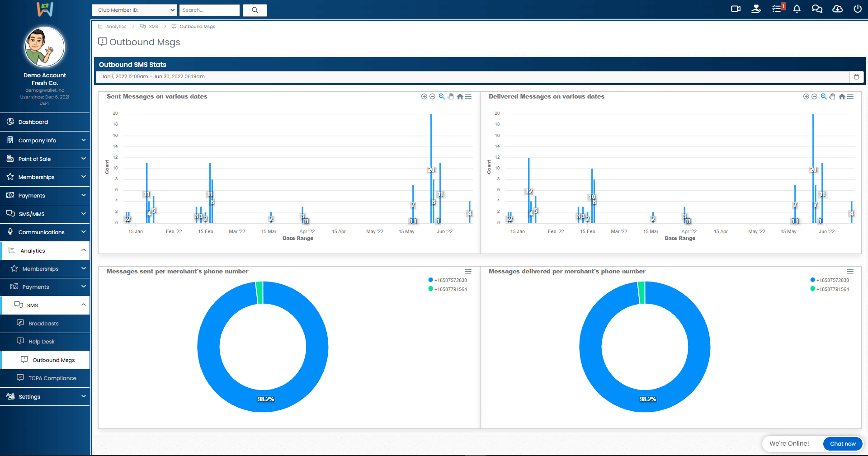The image size is (868, 456).
Task: Open the task checklist with red badge
Action: pyautogui.click(x=777, y=9)
